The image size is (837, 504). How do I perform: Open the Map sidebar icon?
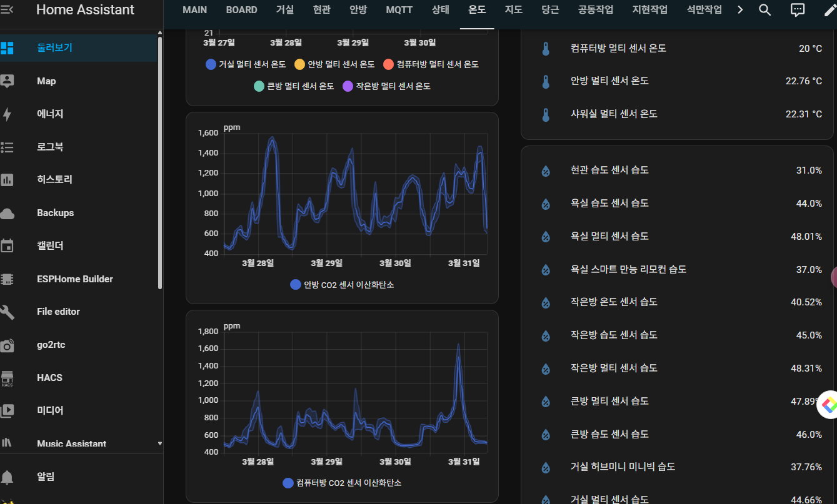[7, 81]
